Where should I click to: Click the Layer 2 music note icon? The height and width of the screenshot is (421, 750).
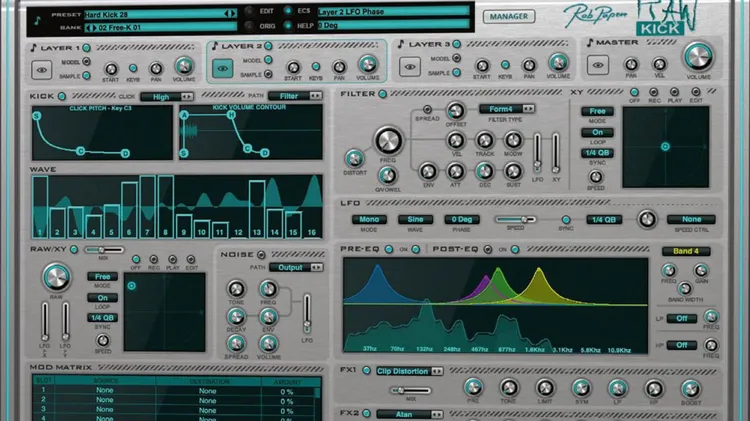click(215, 46)
